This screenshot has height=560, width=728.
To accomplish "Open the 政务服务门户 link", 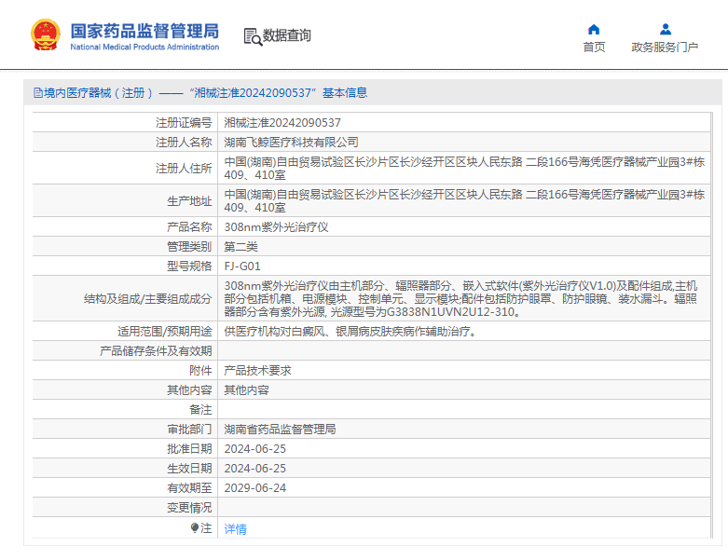I will pos(665,47).
